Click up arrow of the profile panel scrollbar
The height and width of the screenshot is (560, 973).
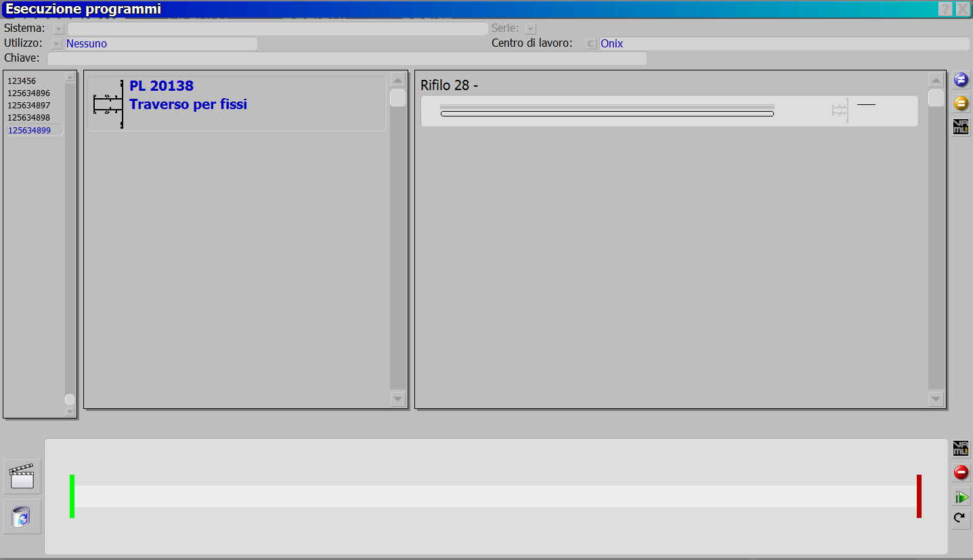tap(398, 80)
